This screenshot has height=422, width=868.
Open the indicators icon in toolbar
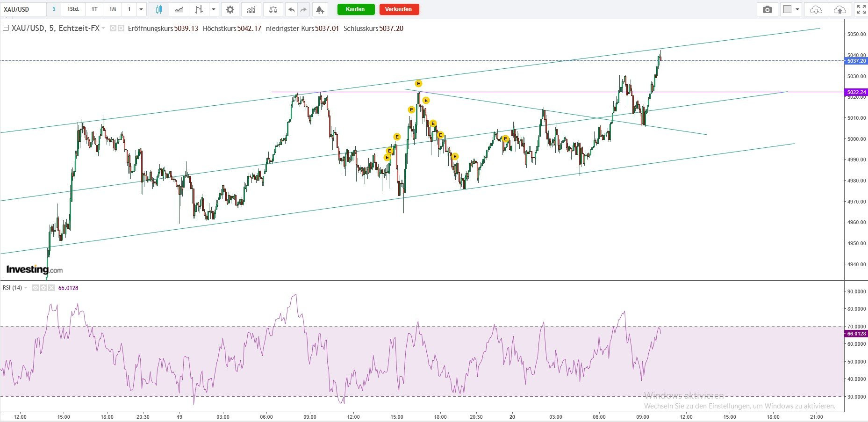click(251, 9)
